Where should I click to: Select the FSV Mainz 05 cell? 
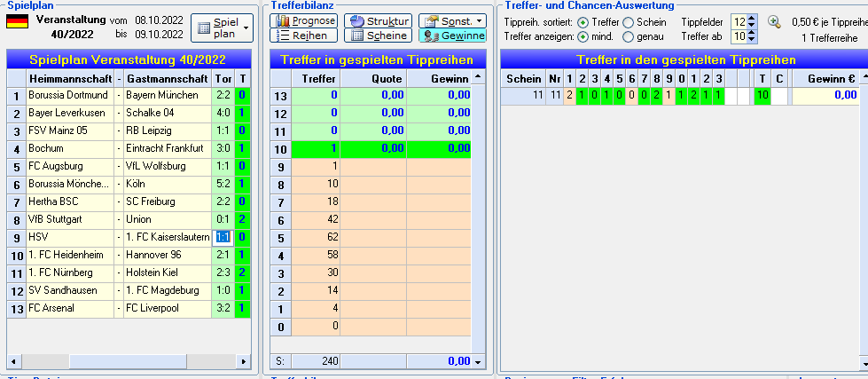point(70,130)
